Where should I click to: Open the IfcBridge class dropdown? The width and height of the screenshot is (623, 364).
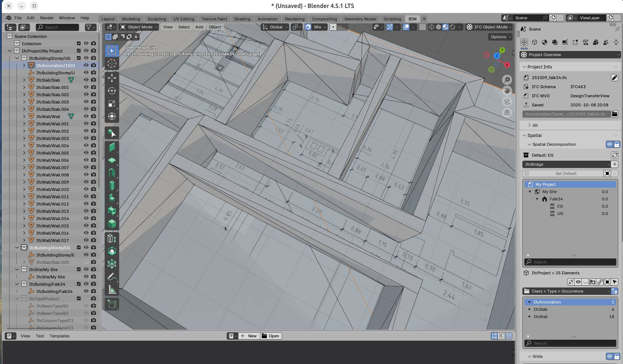pyautogui.click(x=566, y=164)
